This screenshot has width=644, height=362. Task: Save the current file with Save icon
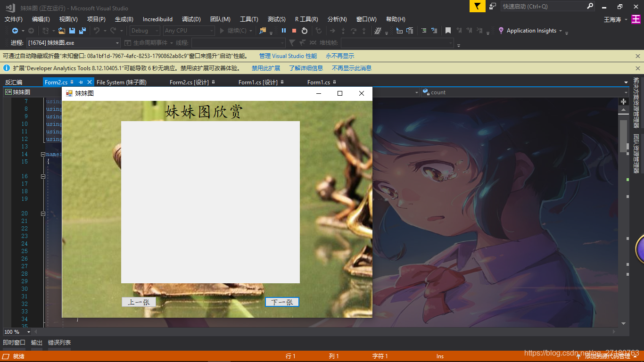72,31
